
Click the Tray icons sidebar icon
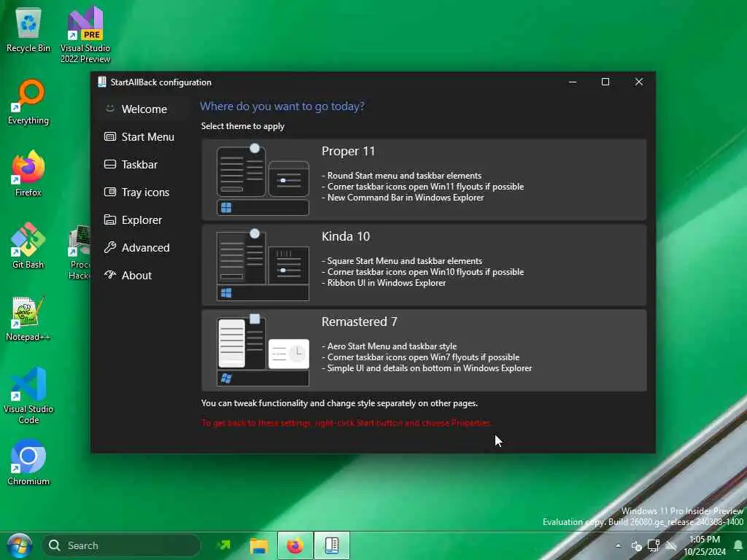[110, 192]
